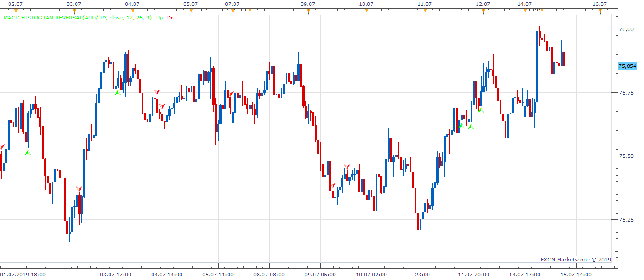The width and height of the screenshot is (644, 280).
Task: Click the 15.07 14:00 time axis label
Action: coord(576,274)
